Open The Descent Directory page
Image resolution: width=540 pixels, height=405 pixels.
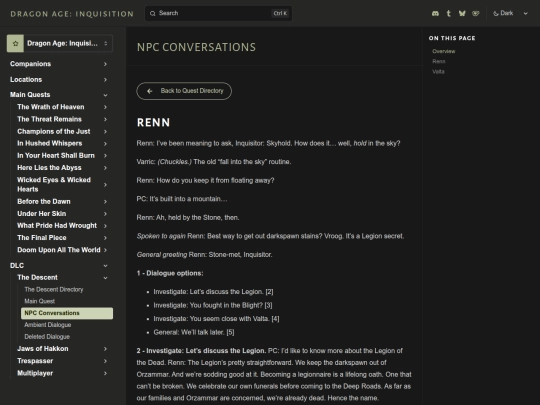coord(54,290)
